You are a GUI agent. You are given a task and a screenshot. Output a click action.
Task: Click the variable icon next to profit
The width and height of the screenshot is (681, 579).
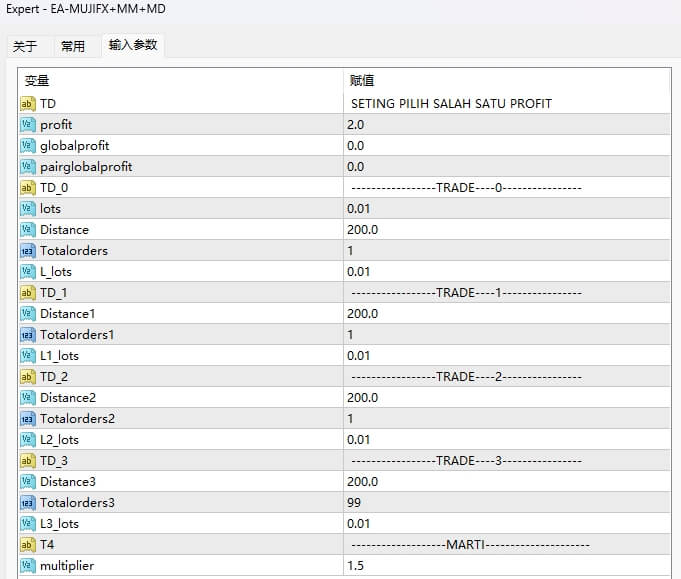pos(28,124)
